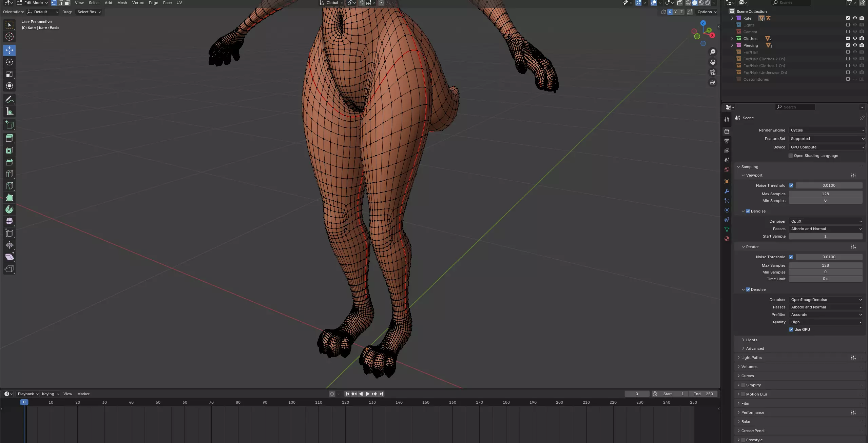Viewport: 868px width, 443px height.
Task: Toggle camera view icon in viewport
Action: 713,72
